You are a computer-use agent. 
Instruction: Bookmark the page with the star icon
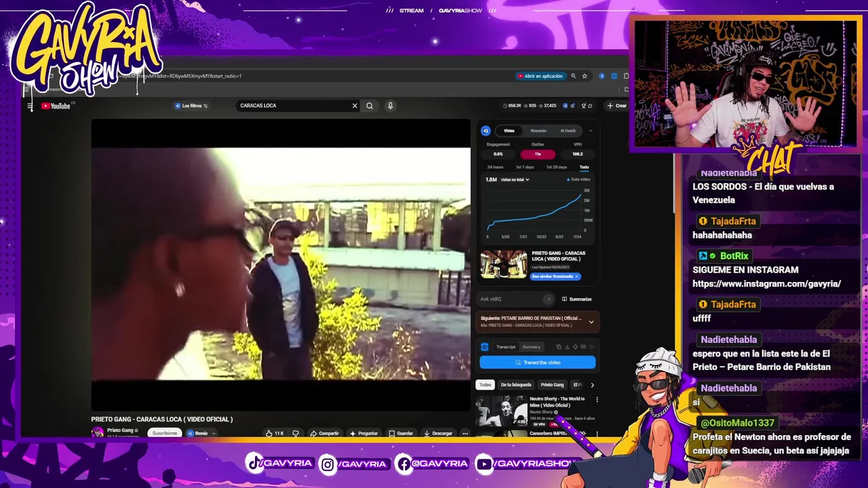click(x=585, y=76)
